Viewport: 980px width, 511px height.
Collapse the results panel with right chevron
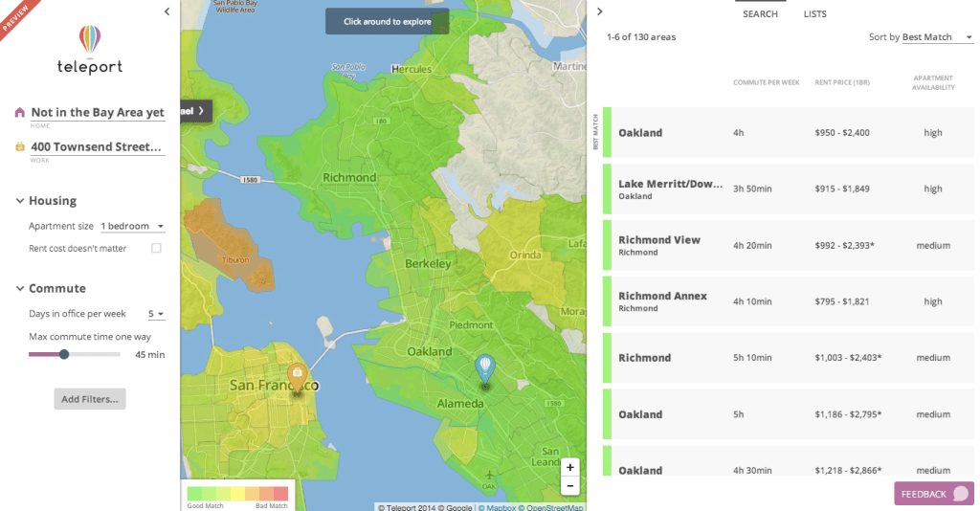click(599, 11)
